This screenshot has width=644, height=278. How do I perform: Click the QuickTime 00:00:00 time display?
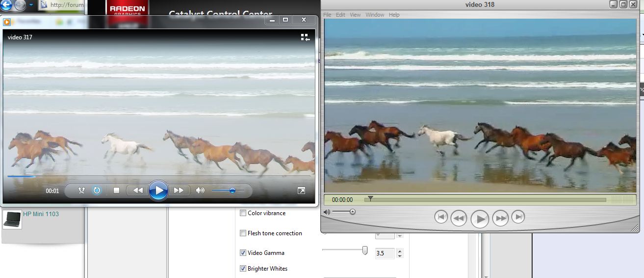pyautogui.click(x=342, y=200)
